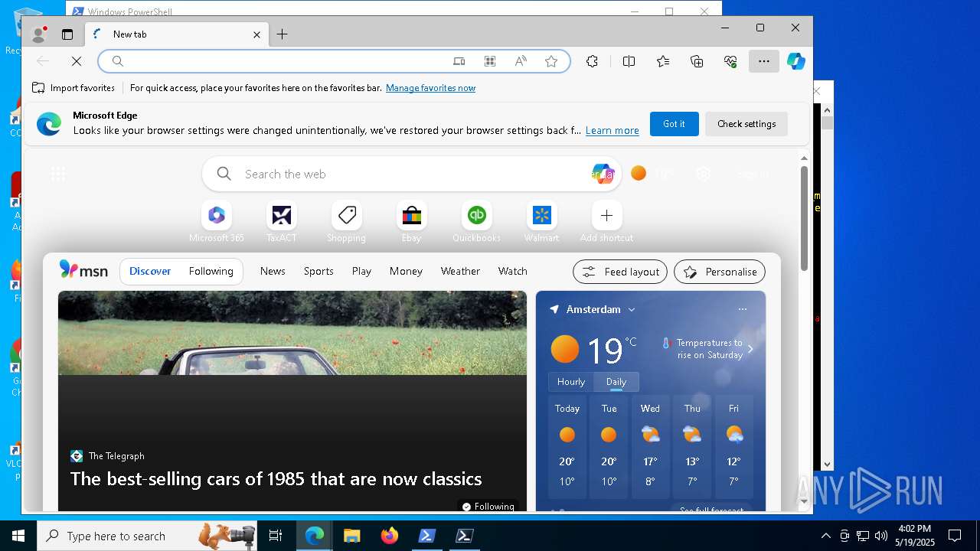This screenshot has height=551, width=980.
Task: Open volume control in system tray
Action: click(881, 536)
